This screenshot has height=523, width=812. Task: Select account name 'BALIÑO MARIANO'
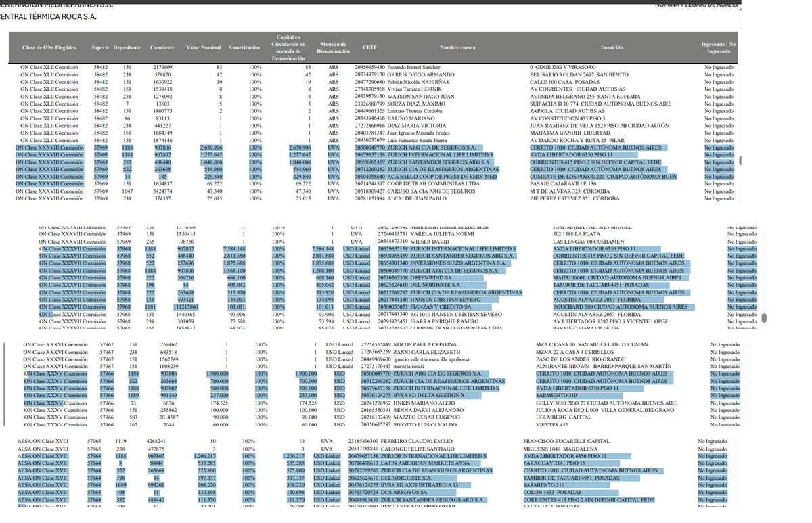[411, 118]
